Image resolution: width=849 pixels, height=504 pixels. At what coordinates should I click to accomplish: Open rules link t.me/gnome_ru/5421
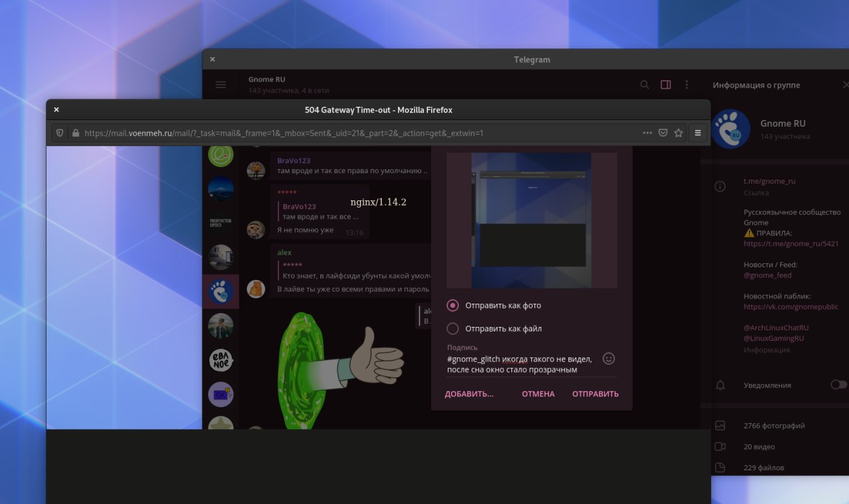[x=791, y=243]
